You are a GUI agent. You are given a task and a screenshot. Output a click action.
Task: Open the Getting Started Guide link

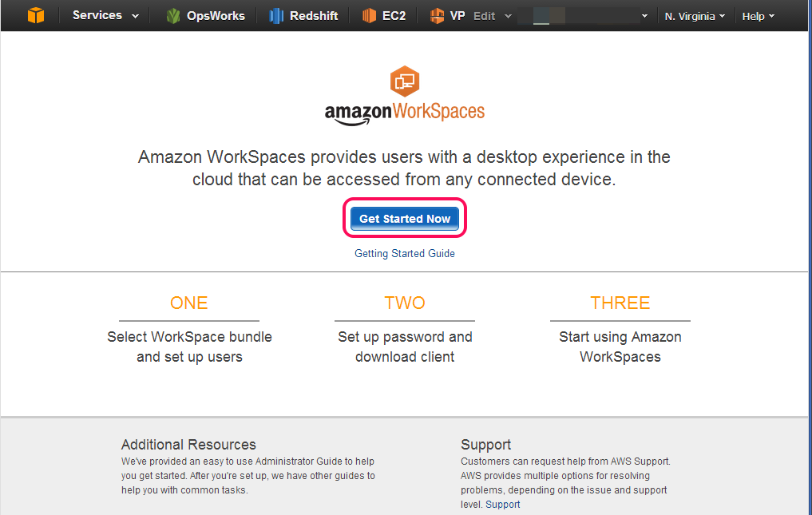(x=405, y=253)
